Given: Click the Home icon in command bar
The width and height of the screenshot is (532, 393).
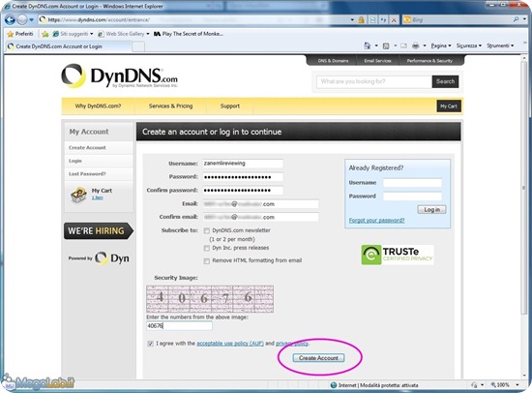Looking at the screenshot, I should (x=367, y=45).
